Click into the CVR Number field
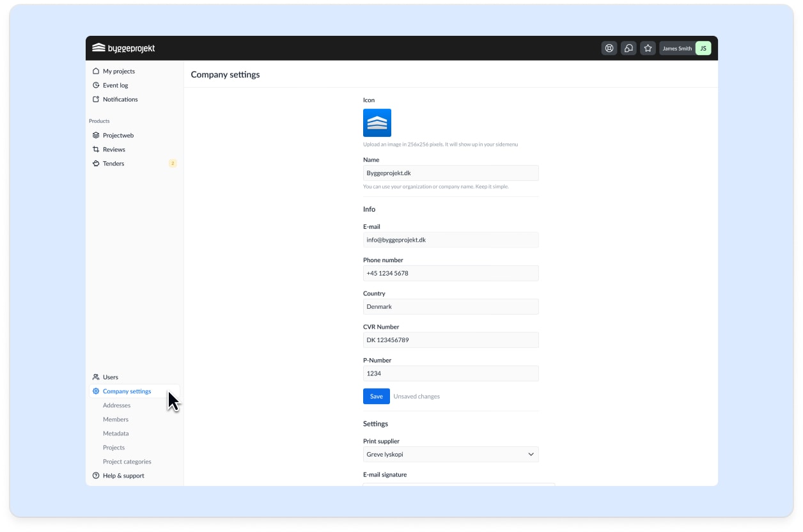 [451, 340]
